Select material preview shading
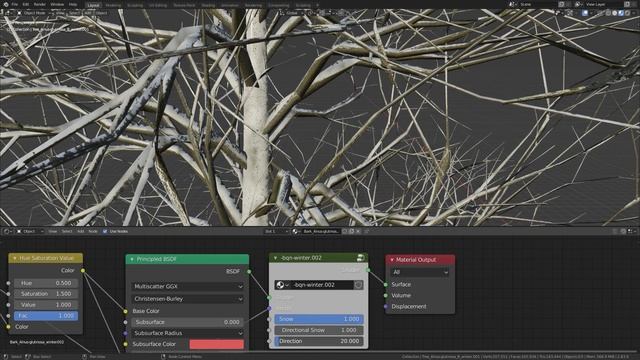This screenshot has height=360, width=640. tap(621, 13)
